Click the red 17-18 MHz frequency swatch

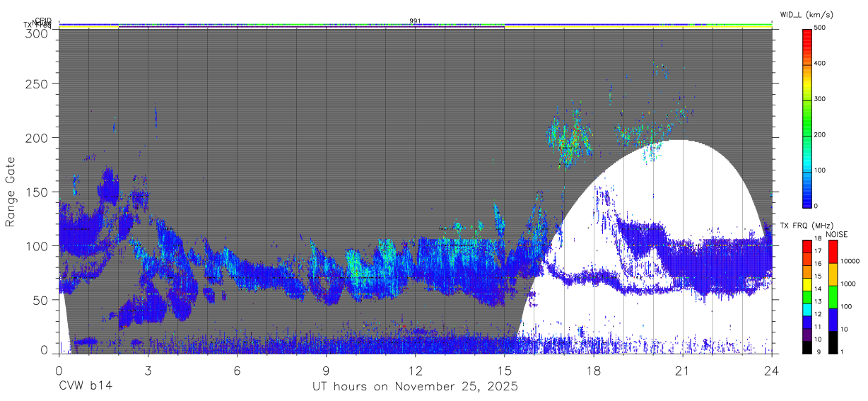807,247
